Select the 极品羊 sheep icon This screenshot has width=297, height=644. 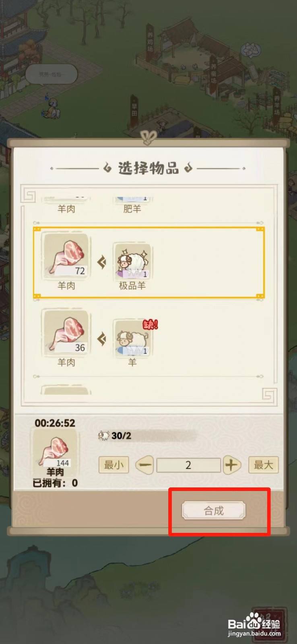click(x=132, y=261)
